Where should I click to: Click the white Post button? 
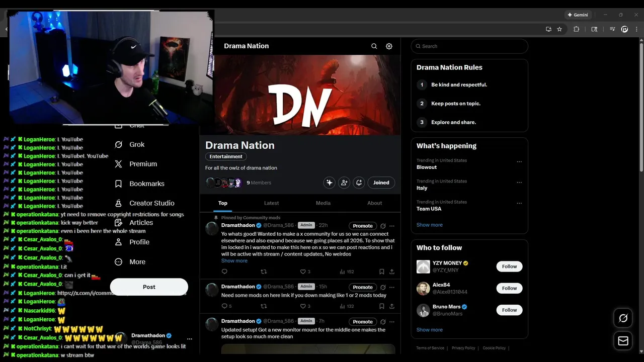pyautogui.click(x=149, y=287)
